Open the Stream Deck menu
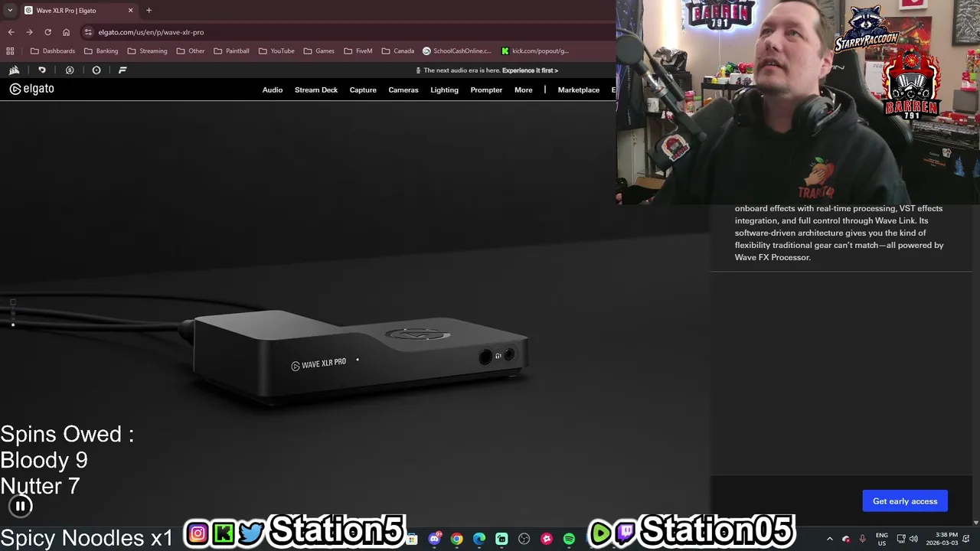This screenshot has width=980, height=551. pyautogui.click(x=316, y=90)
